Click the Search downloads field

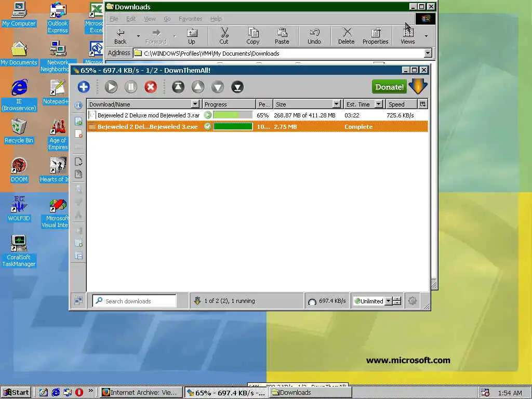coord(135,301)
